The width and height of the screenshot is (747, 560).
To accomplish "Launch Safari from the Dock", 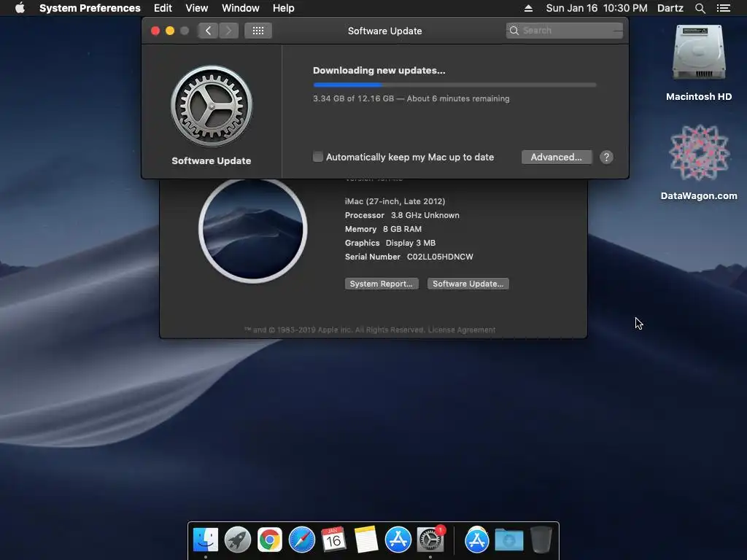I will tap(302, 540).
